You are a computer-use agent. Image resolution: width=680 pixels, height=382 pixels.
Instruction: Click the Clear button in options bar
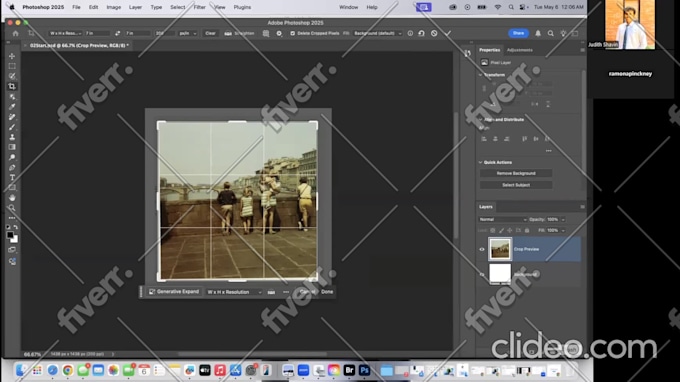210,33
